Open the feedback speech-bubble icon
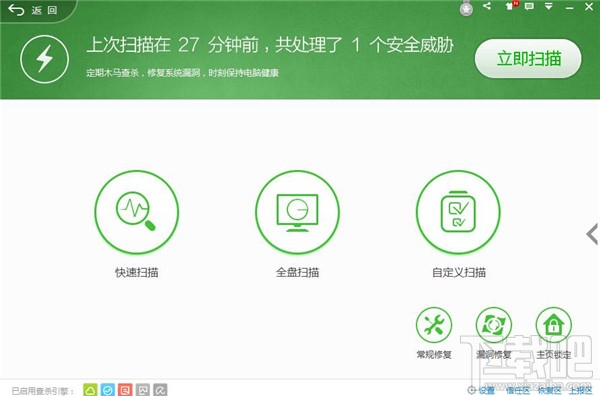The height and width of the screenshot is (396, 600). [x=529, y=6]
